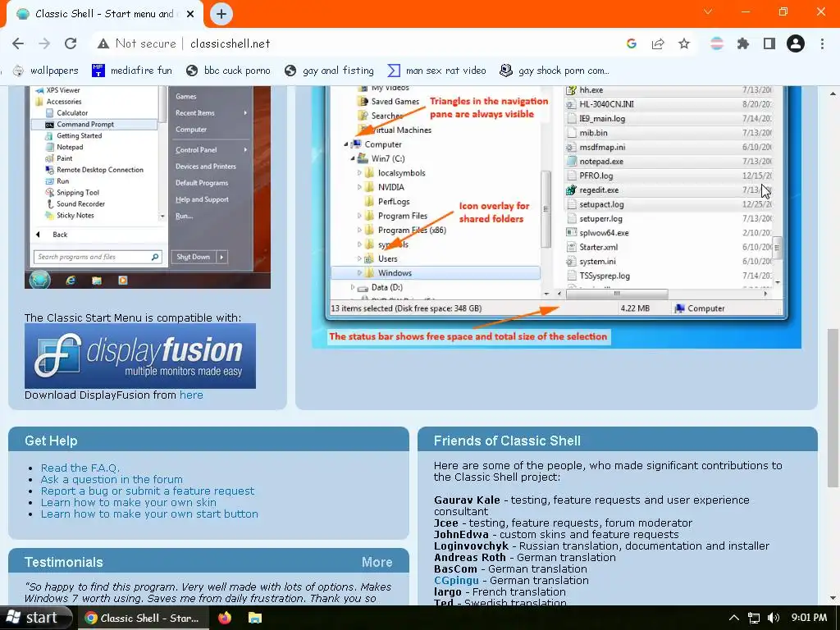Open Ask a question in the forum
This screenshot has height=630, width=840.
point(112,479)
